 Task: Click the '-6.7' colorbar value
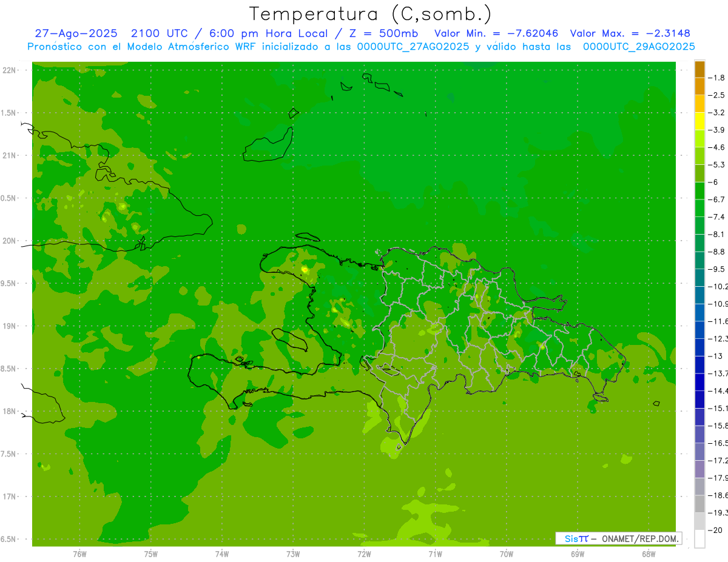coord(717,199)
